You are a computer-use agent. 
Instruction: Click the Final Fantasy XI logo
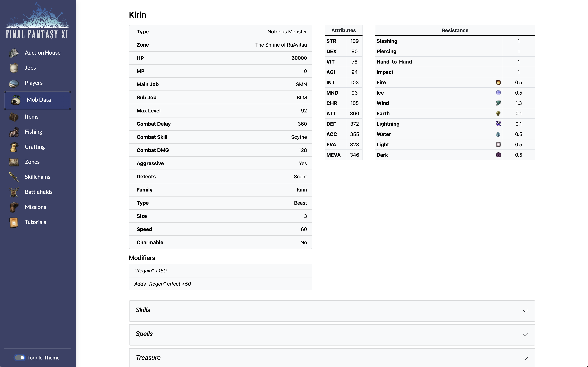[x=37, y=21]
